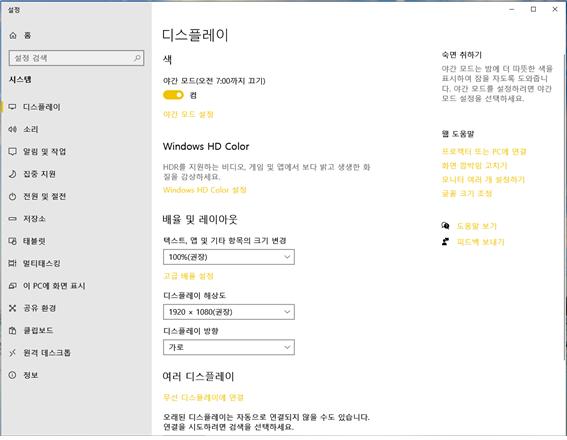
Task: Open Windows HD Color 설정 link
Action: click(205, 190)
